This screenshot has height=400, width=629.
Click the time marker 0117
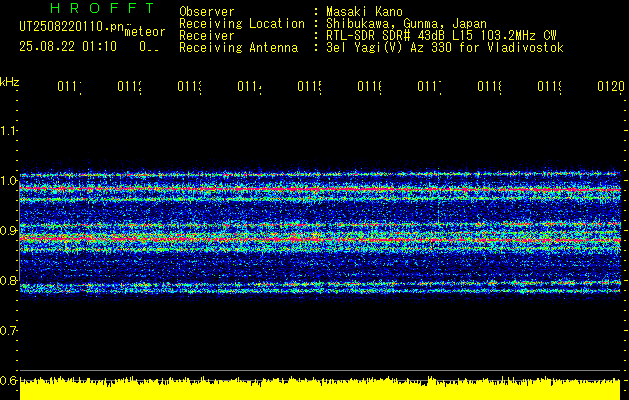430,86
